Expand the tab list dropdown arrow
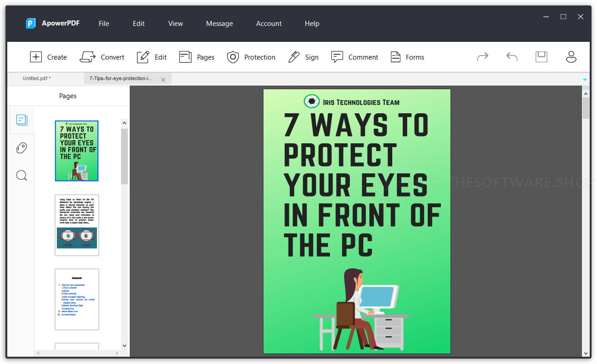 (585, 80)
